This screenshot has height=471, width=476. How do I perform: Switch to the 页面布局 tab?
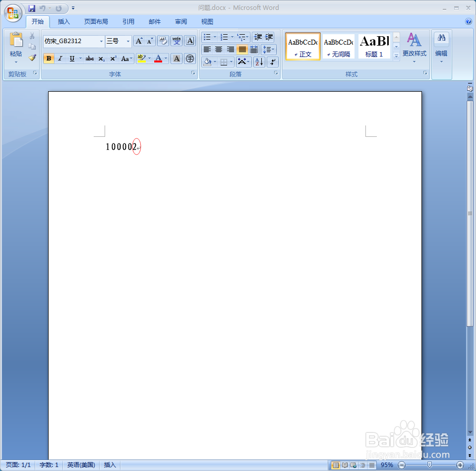pyautogui.click(x=96, y=21)
